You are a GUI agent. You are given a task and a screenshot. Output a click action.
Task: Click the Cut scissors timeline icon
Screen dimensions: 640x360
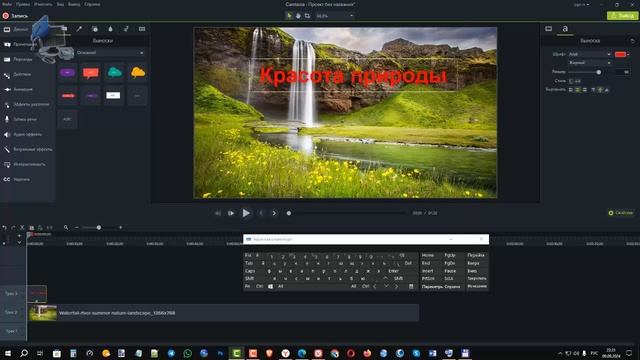click(x=22, y=227)
